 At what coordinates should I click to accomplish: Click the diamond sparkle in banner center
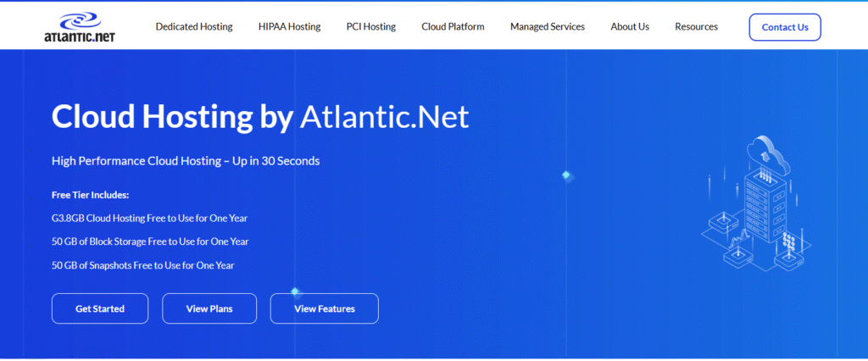pyautogui.click(x=567, y=175)
